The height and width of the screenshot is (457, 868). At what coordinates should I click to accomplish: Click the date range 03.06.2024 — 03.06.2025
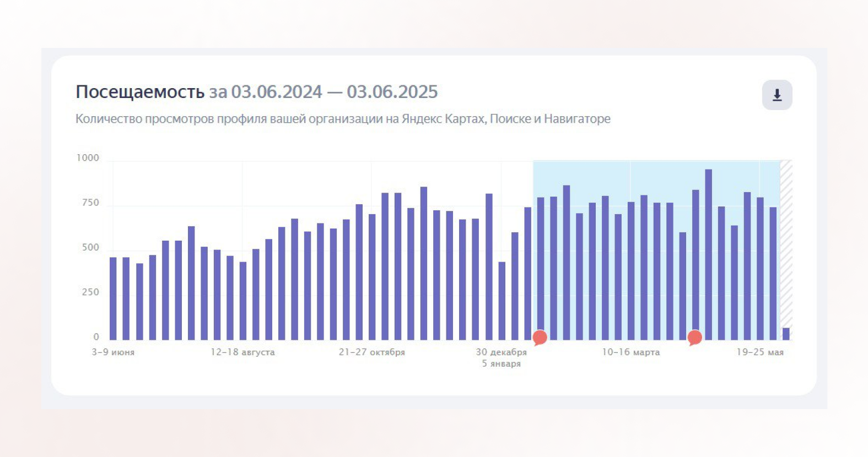334,92
